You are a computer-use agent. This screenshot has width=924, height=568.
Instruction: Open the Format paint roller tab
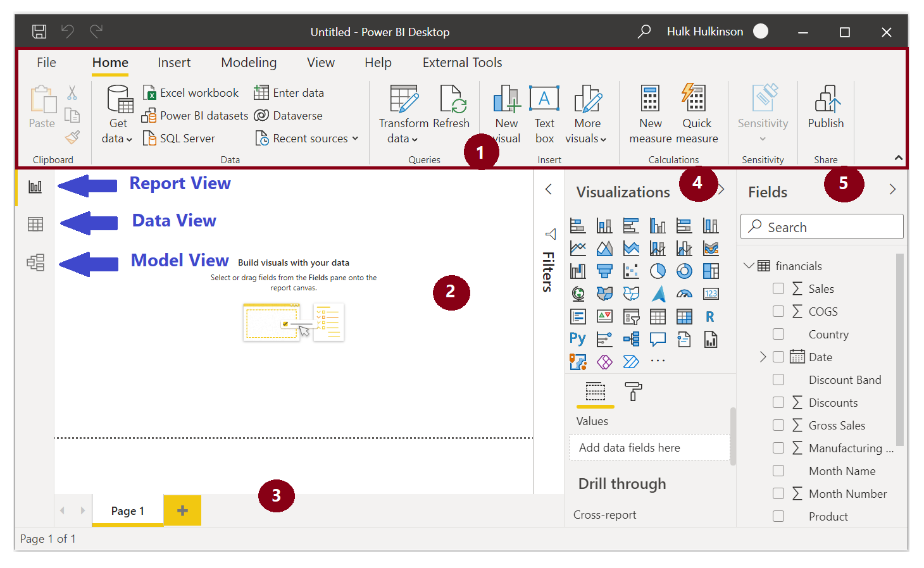tap(633, 392)
